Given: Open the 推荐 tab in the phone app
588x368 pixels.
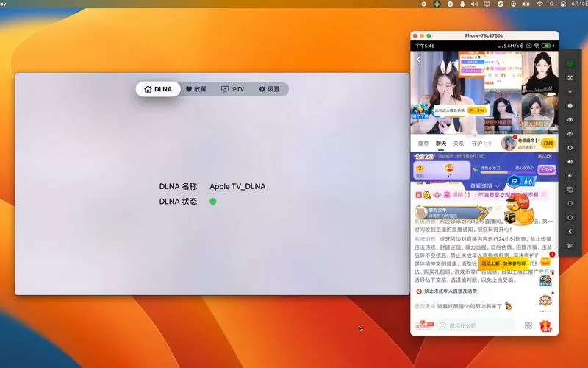Looking at the screenshot, I should [x=423, y=144].
